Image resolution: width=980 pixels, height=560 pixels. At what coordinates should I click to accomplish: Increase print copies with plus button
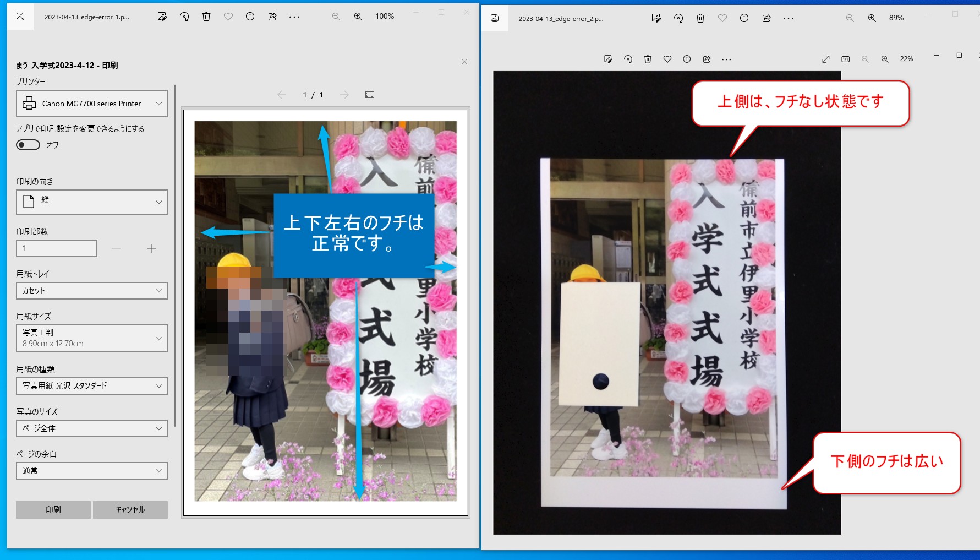click(x=151, y=248)
